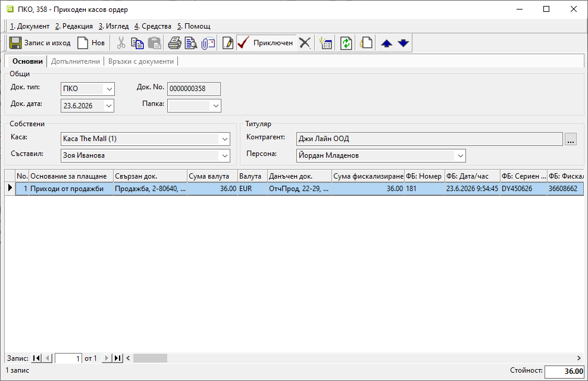
Task: Open the Док. дата date picker
Action: [109, 106]
